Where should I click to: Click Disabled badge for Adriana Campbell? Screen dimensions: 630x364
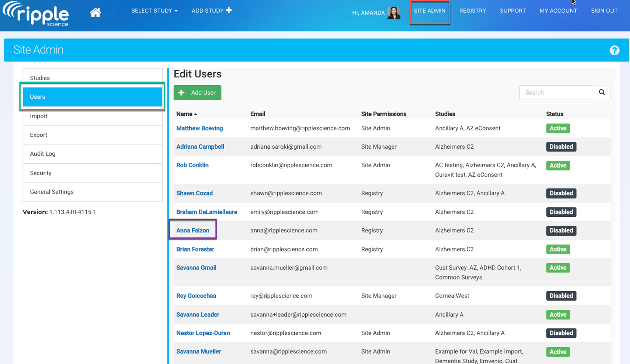[x=561, y=147]
